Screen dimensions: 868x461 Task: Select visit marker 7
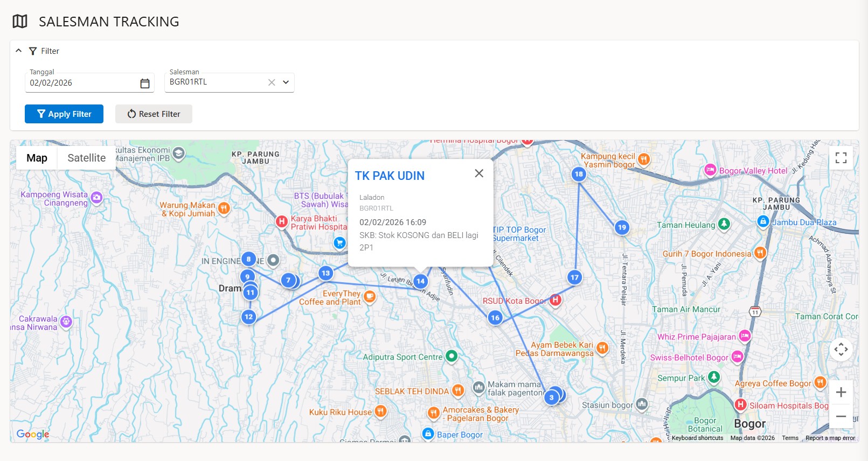288,280
